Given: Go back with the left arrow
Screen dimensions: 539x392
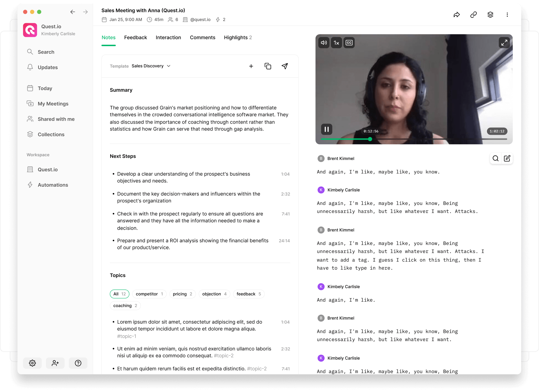Looking at the screenshot, I should (x=73, y=12).
